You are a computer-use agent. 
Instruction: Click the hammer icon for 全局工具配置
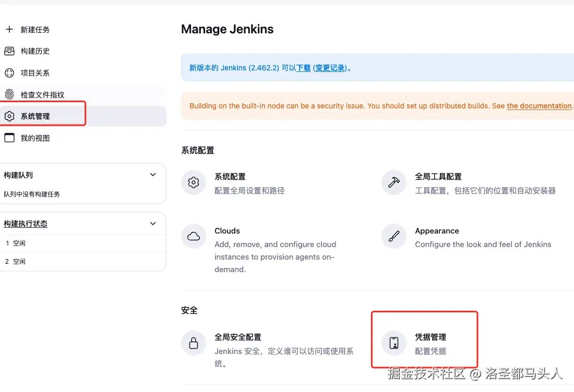pos(394,182)
